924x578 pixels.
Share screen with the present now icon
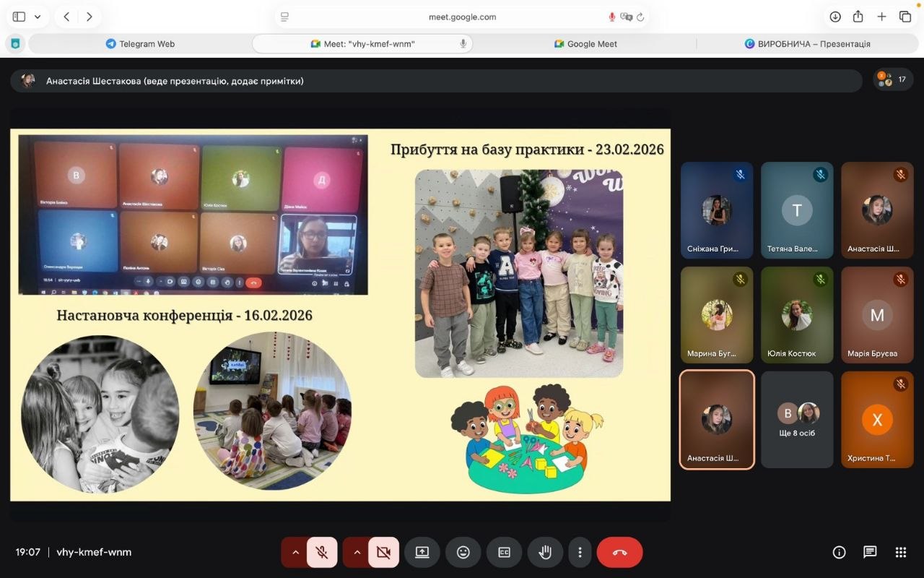[x=422, y=552]
